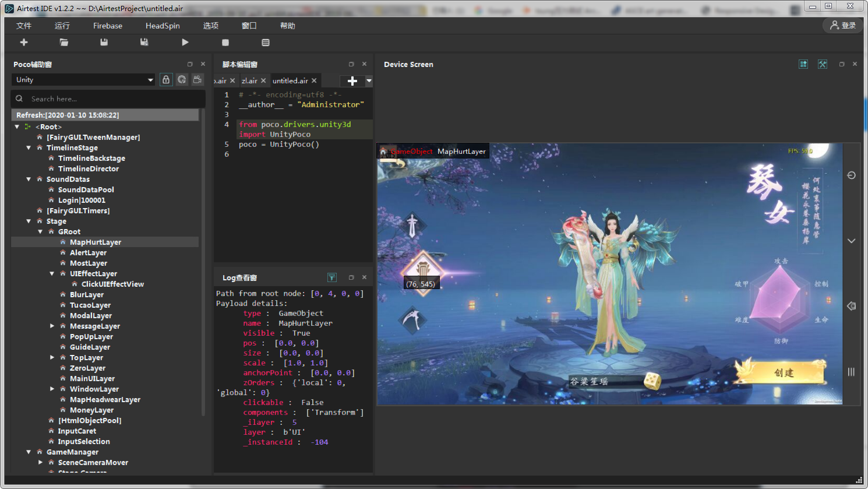Float the Poco assistant panel
This screenshot has height=489, width=868.
[190, 64]
